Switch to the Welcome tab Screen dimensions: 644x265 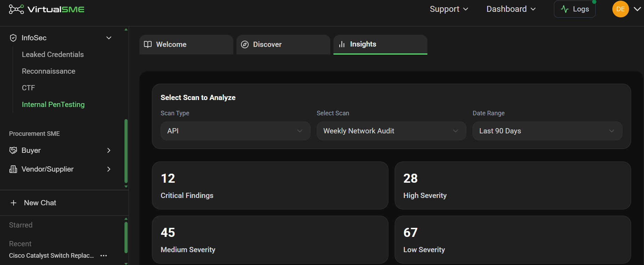click(186, 44)
